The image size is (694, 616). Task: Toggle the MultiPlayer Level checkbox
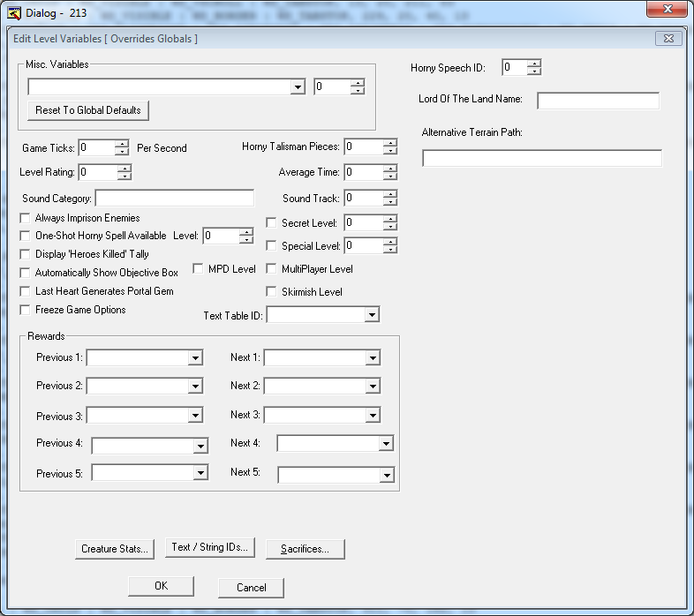click(x=271, y=269)
